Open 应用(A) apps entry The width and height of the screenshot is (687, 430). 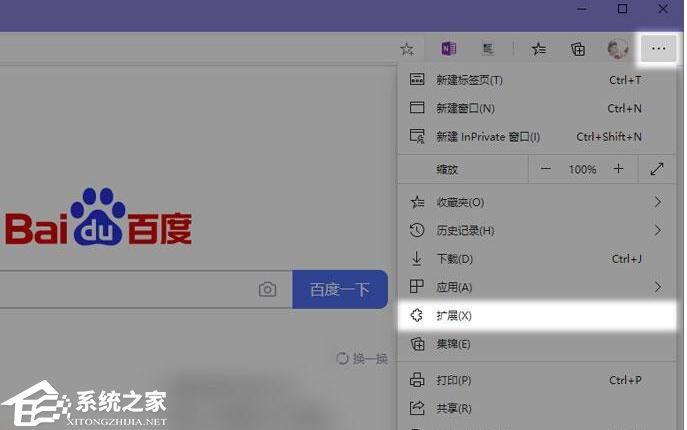tap(537, 287)
